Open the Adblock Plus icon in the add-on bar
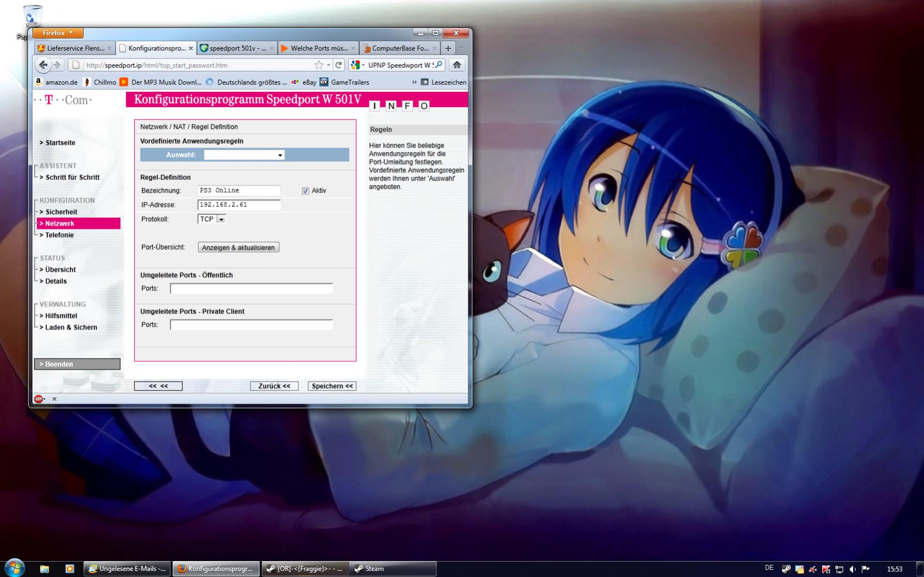This screenshot has width=924, height=577. 39,399
